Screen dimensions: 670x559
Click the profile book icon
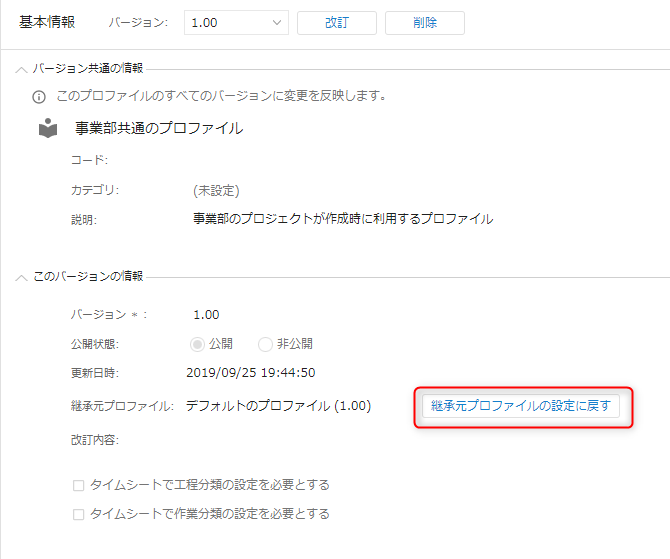(48, 128)
